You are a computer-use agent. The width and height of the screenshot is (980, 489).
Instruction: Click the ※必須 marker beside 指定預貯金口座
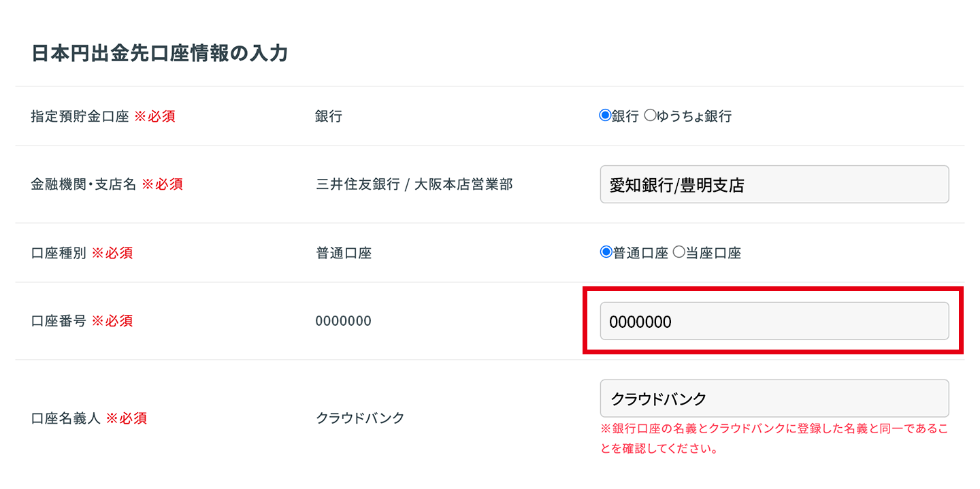click(x=154, y=116)
